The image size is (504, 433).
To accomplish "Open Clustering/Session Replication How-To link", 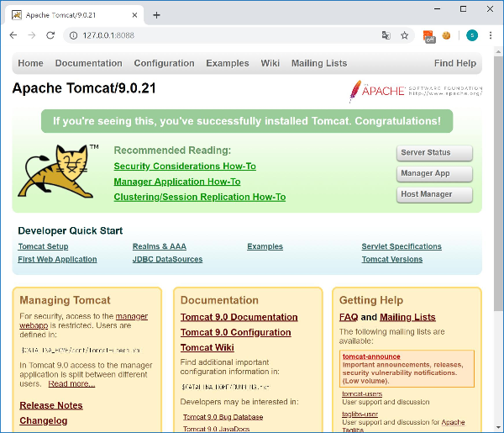I will (x=200, y=197).
